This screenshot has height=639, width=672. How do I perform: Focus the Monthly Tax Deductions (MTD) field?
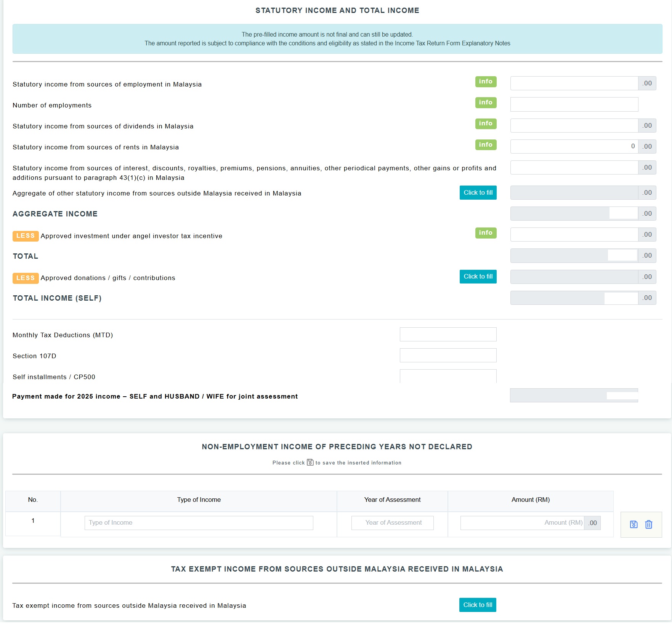(x=448, y=335)
